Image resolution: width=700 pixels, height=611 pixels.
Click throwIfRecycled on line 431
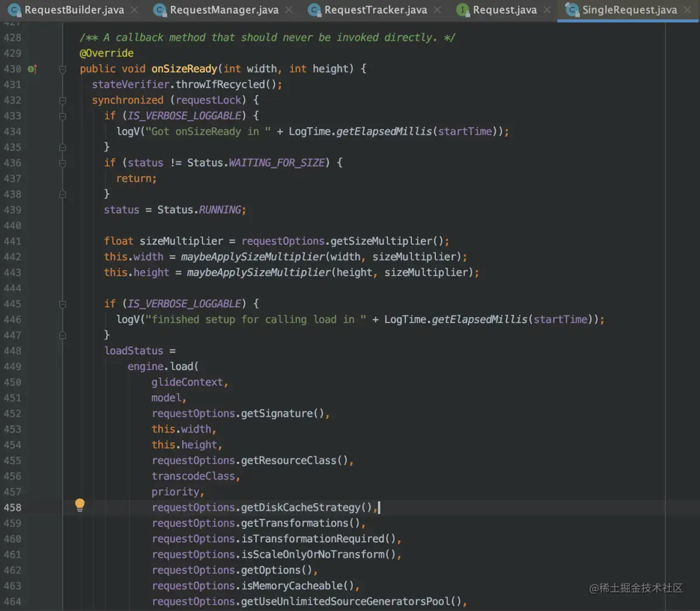220,85
